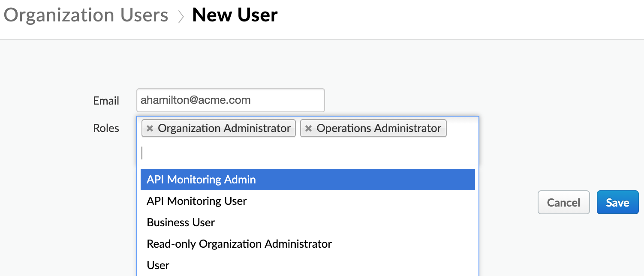Choose the User role option
This screenshot has width=644, height=276.
click(x=158, y=265)
